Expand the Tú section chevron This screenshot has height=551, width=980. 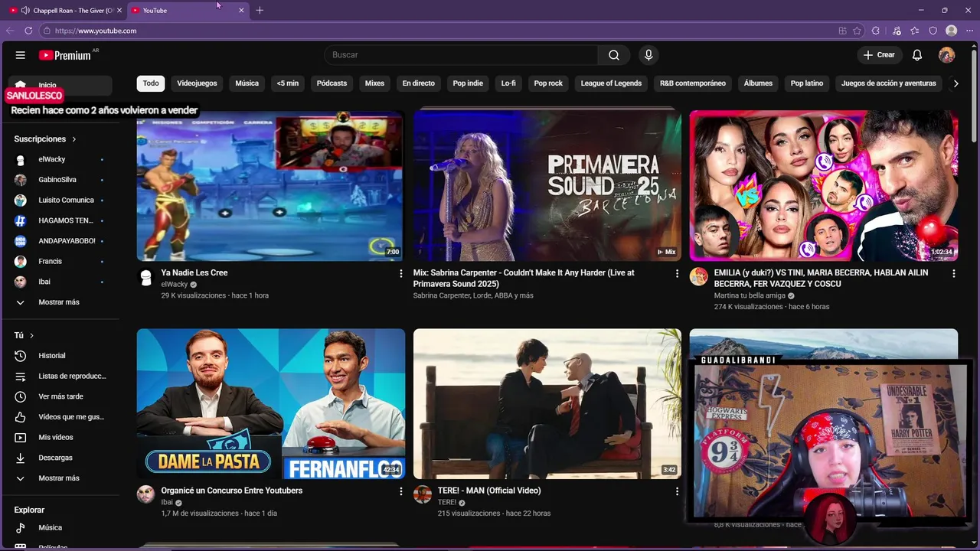(x=31, y=335)
